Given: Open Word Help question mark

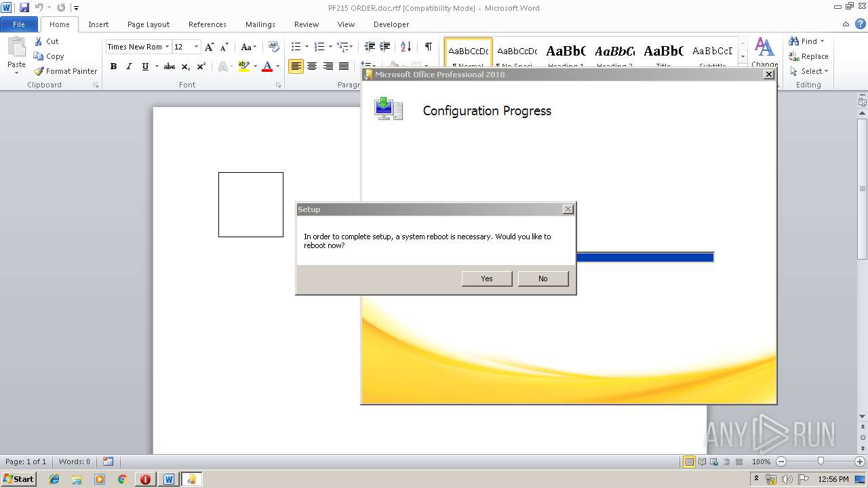Looking at the screenshot, I should 860,24.
